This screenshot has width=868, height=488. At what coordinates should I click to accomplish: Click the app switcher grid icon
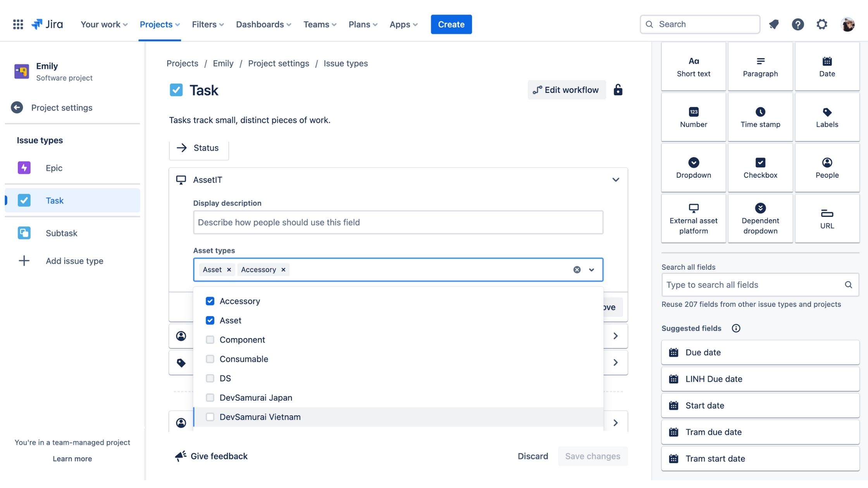click(x=18, y=24)
